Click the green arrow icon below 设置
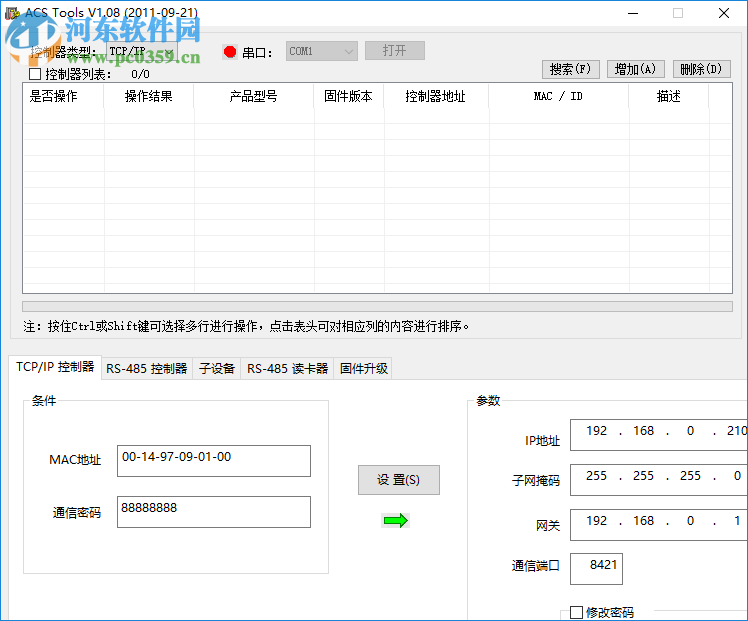 coord(395,520)
